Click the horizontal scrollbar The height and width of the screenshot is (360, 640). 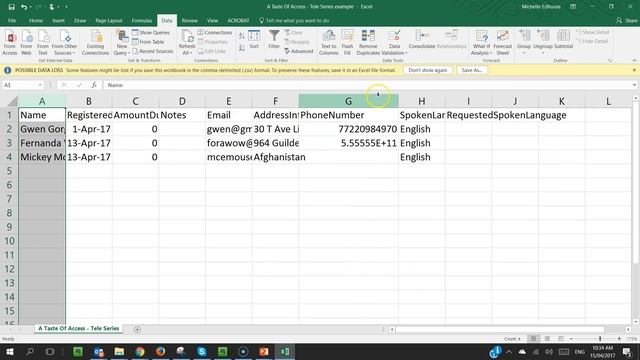tap(500, 329)
